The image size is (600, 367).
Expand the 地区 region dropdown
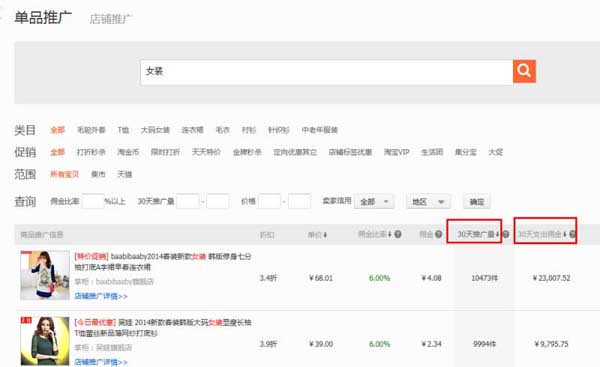[428, 201]
